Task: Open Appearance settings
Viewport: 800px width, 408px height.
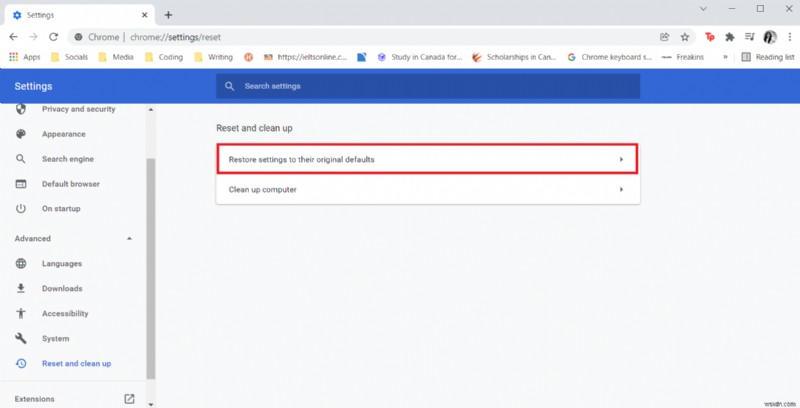Action: pyautogui.click(x=64, y=134)
